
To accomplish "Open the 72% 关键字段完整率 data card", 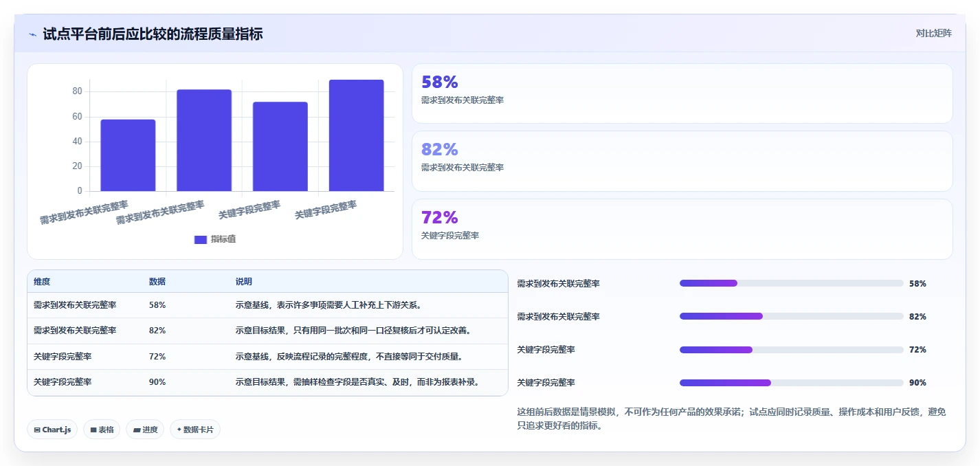I will point(682,229).
